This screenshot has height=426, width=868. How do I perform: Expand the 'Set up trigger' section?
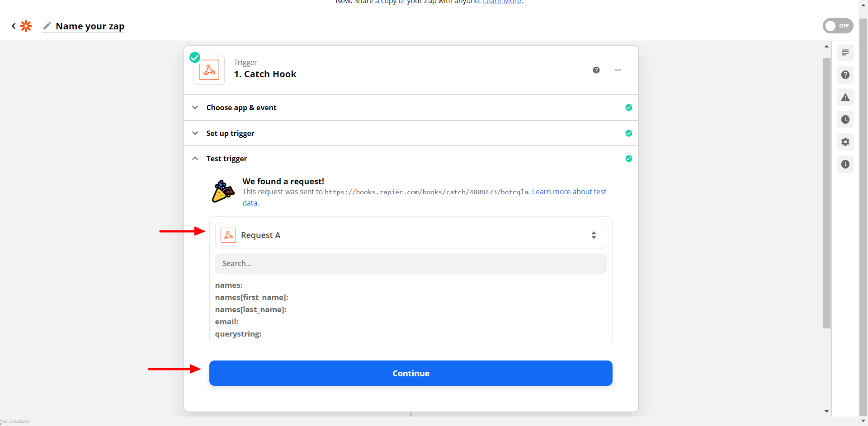pyautogui.click(x=411, y=133)
